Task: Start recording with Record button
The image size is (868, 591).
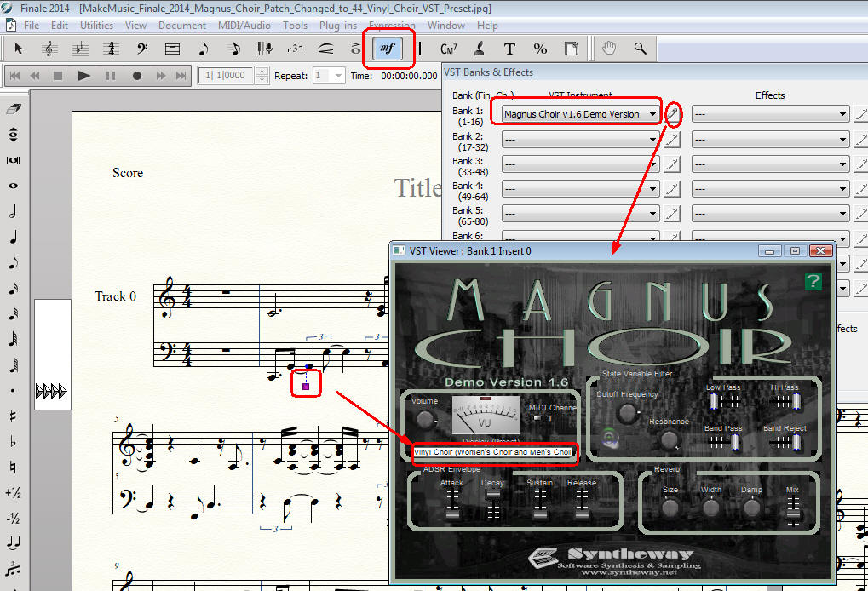Action: 137,75
